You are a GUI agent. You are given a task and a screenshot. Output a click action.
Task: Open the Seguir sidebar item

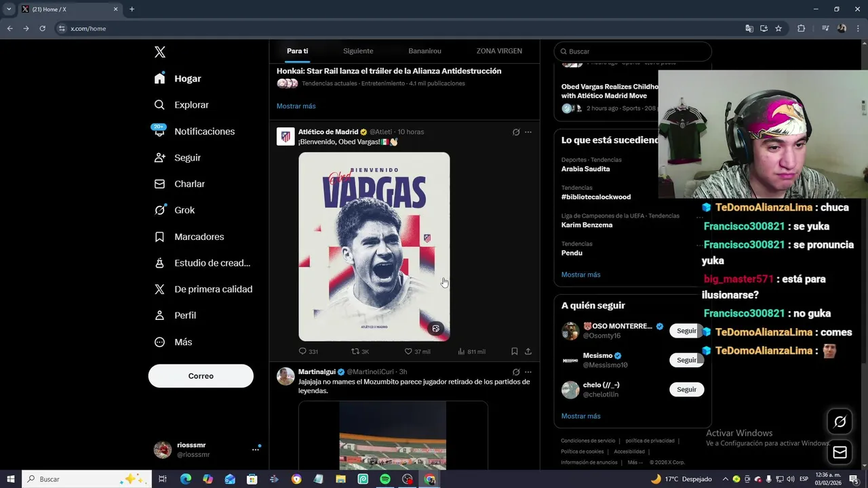177,157
